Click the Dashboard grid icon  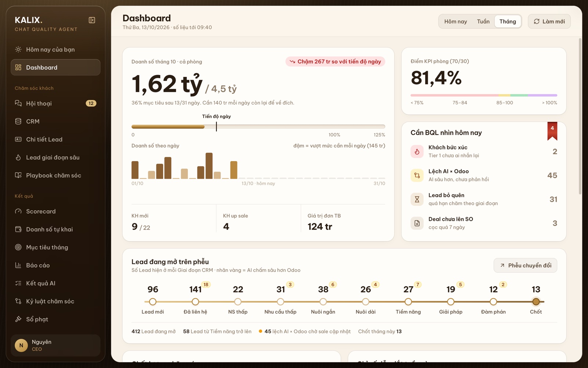click(x=18, y=67)
